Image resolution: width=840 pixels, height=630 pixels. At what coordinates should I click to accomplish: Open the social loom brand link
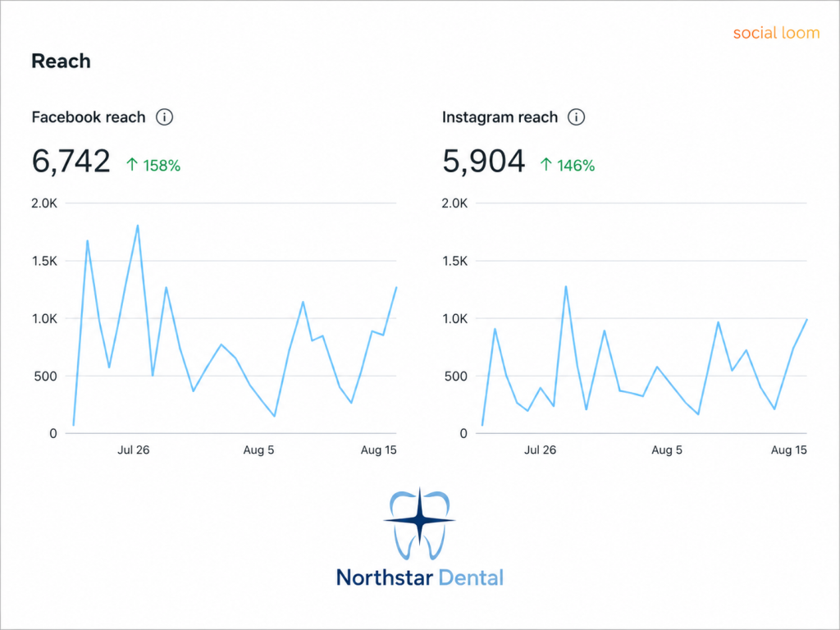coord(776,33)
